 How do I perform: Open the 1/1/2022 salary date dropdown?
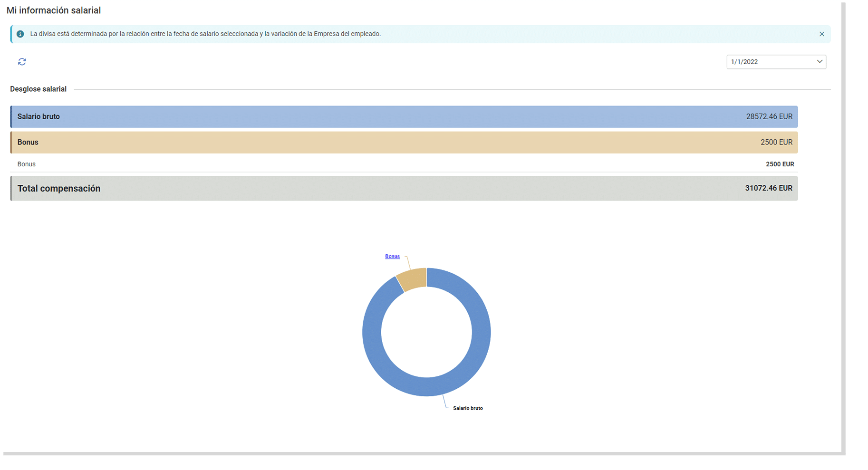coord(776,62)
